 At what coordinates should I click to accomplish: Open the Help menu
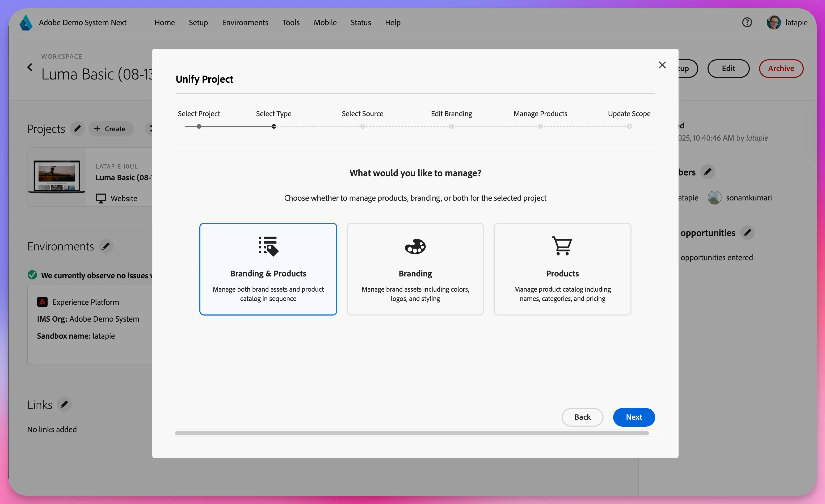point(393,22)
